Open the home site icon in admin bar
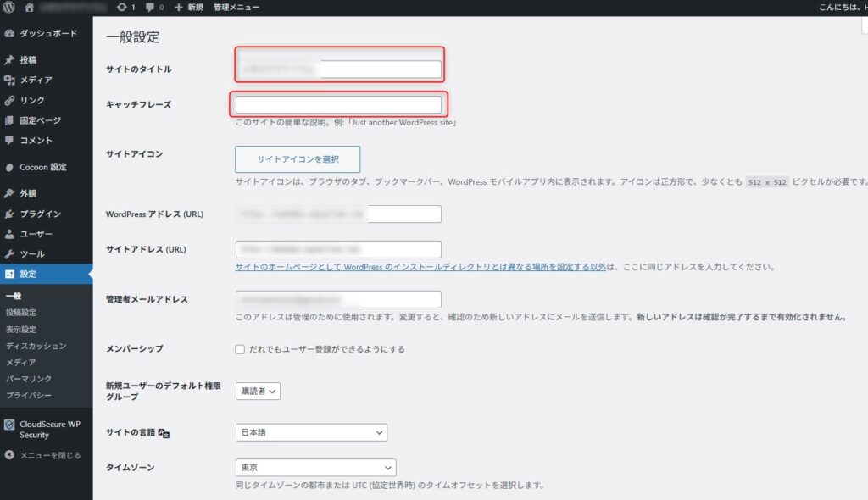 click(x=30, y=8)
